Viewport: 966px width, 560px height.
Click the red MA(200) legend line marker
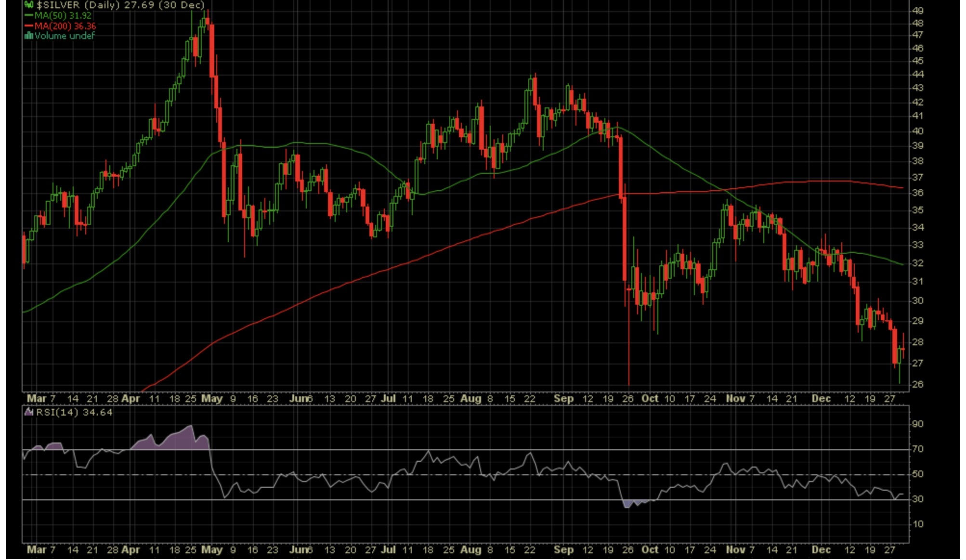[28, 26]
